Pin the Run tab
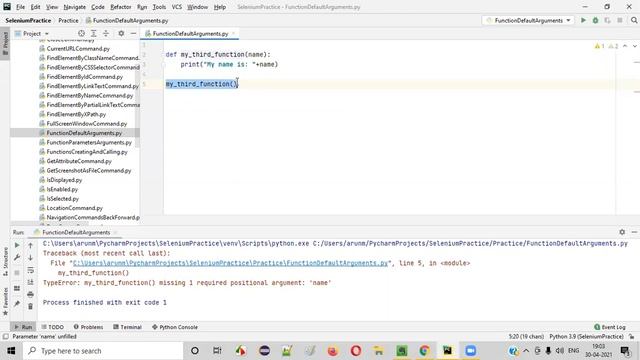640x360 pixels. [x=17, y=304]
